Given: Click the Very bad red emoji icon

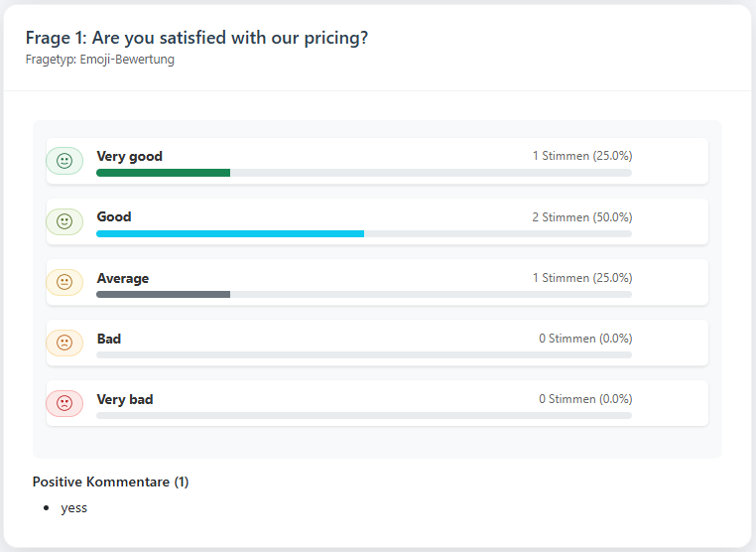Looking at the screenshot, I should [64, 403].
